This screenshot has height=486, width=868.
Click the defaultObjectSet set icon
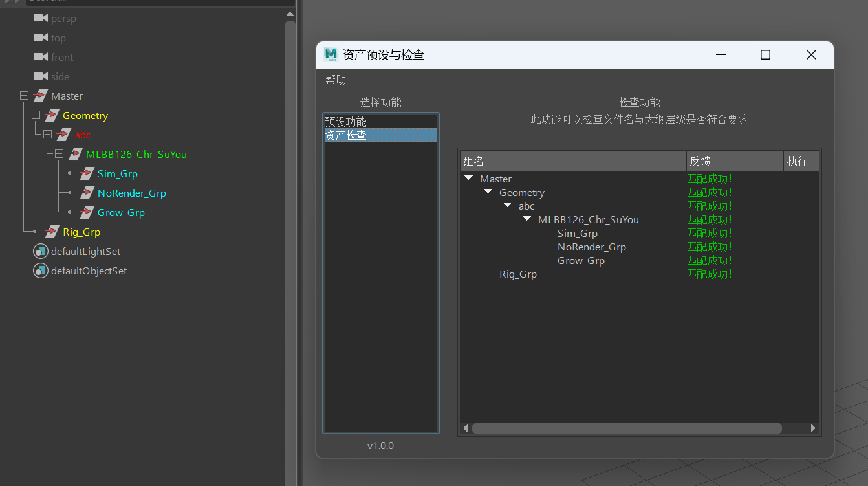coord(41,271)
